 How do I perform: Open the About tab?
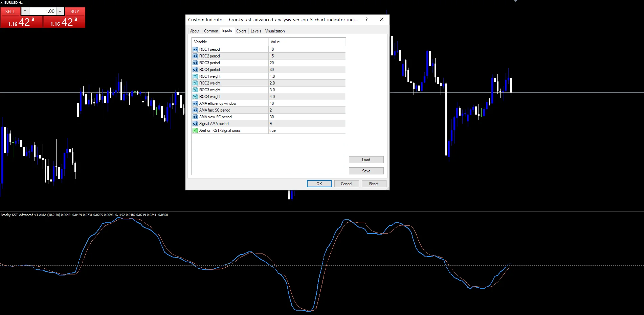(x=195, y=31)
